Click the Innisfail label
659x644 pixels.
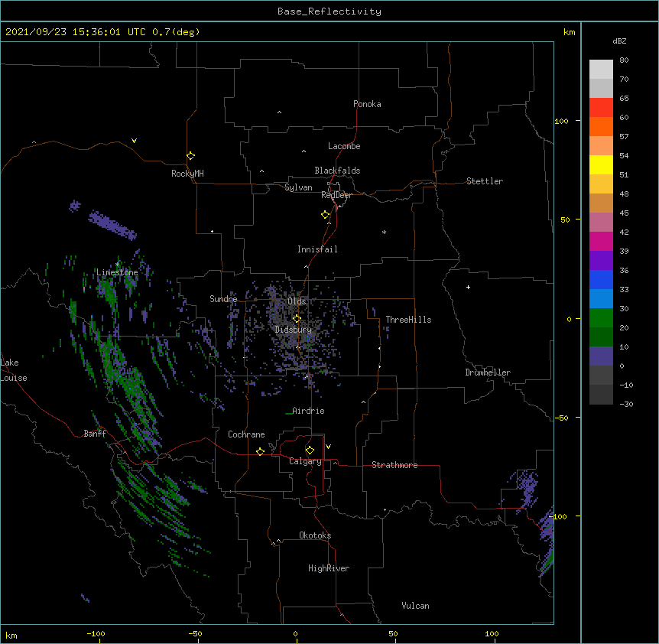click(317, 249)
